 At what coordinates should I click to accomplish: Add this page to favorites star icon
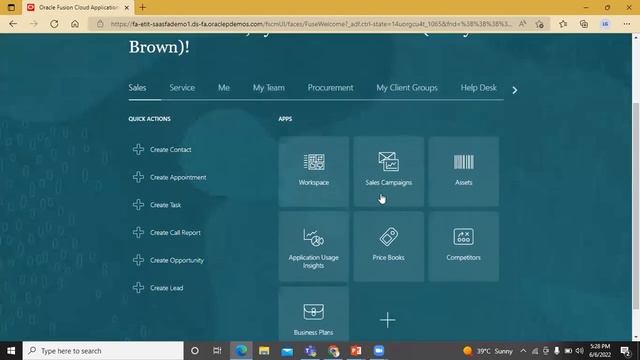(x=540, y=24)
